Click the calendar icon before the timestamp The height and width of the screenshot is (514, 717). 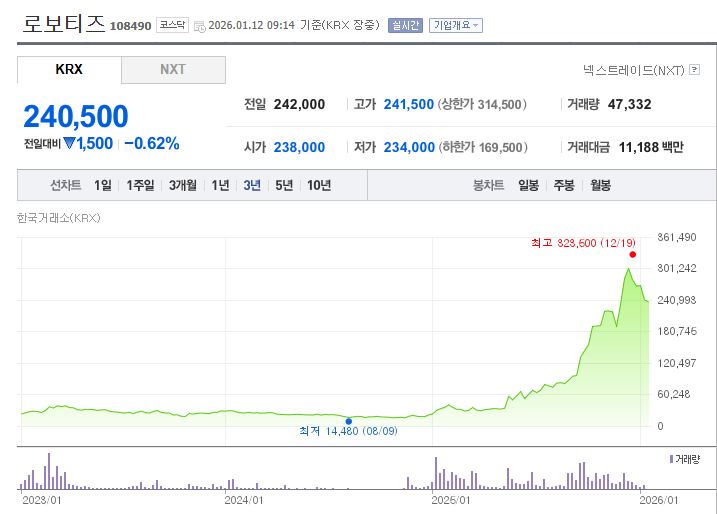tap(199, 26)
